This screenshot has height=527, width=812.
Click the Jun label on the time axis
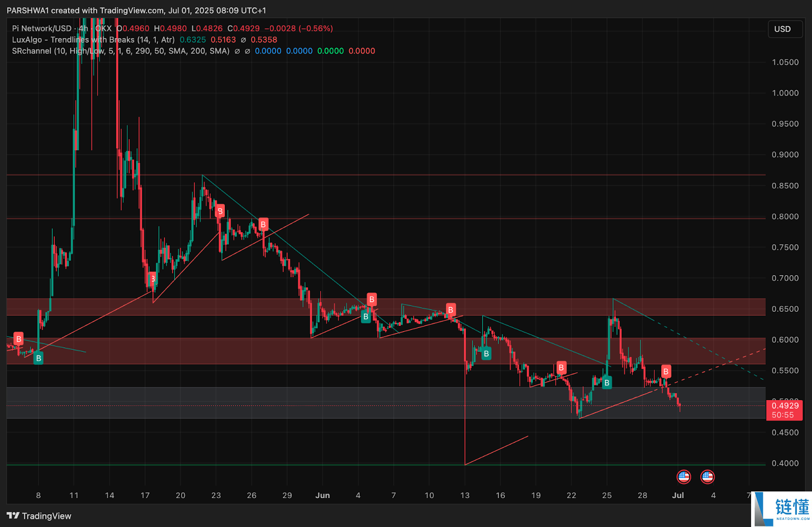(x=322, y=496)
